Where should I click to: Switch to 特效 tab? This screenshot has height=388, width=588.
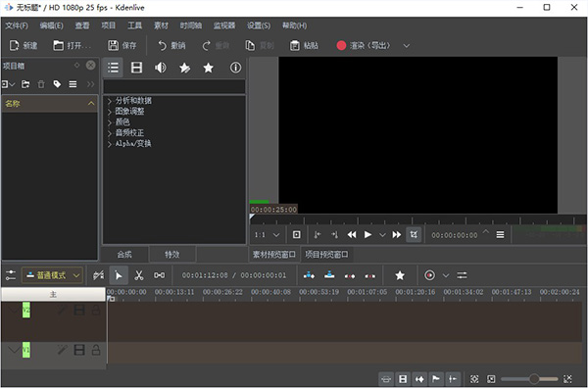click(x=172, y=255)
